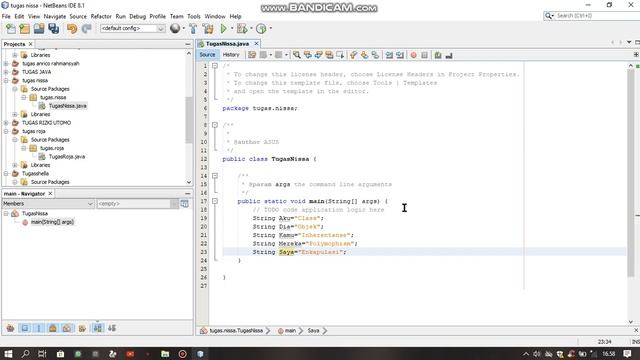Screen dimensions: 640x360
Task: Click the Find Selection magnifier icon
Action: click(x=297, y=55)
